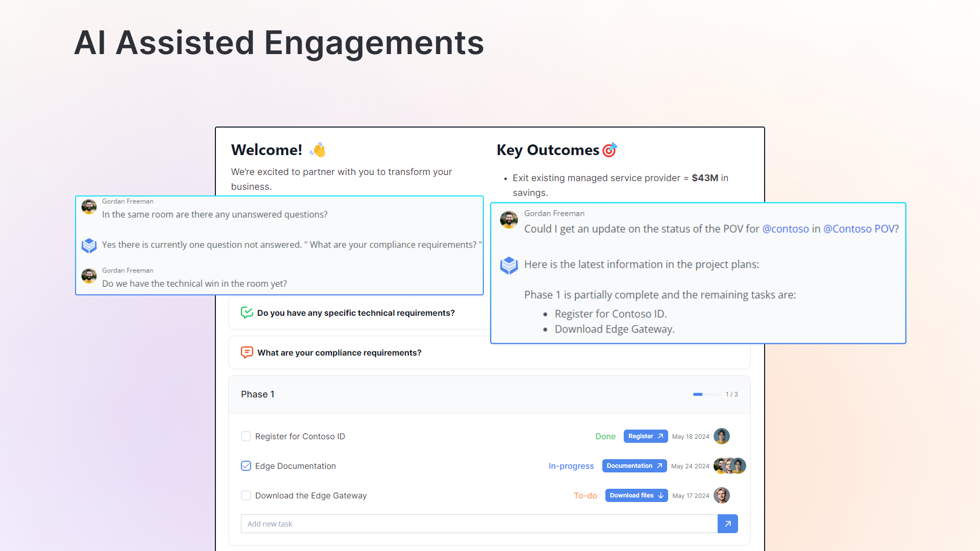The width and height of the screenshot is (980, 551).
Task: Click Gordan Freeman's avatar in POV chat
Action: tap(509, 220)
